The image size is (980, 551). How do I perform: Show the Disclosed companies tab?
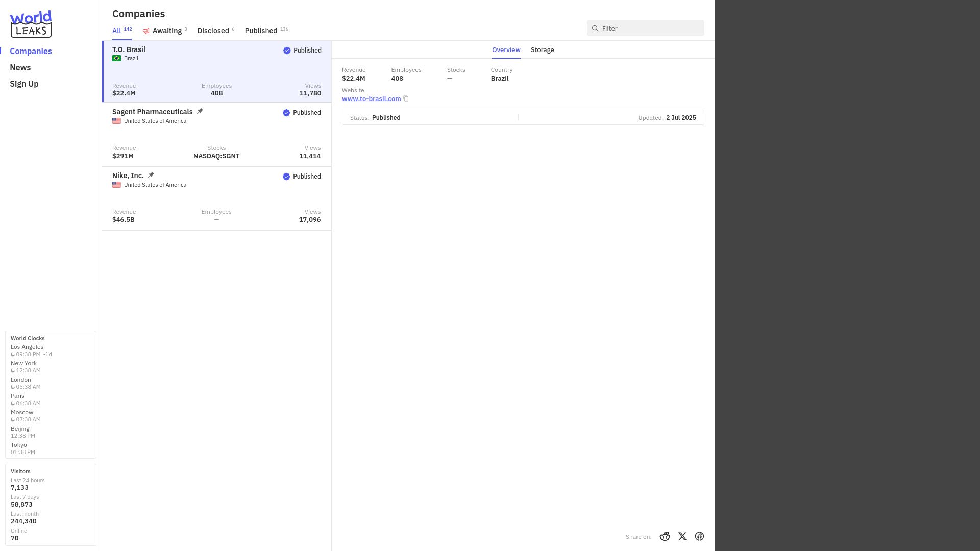pos(216,31)
